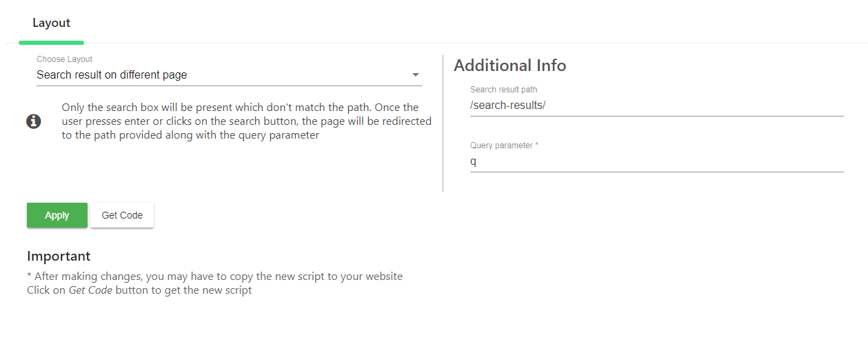Click the '/search-results/' path value
The image size is (868, 342).
pos(508,105)
